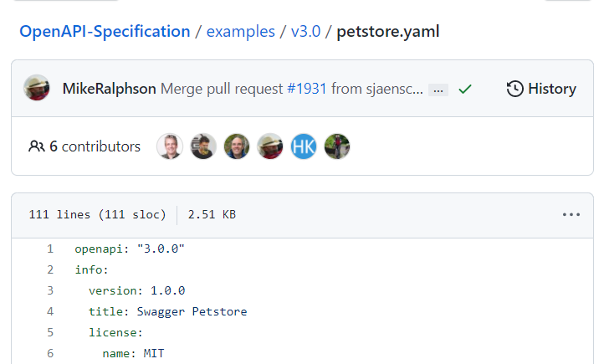
Task: Navigate to the v3.0 folder breadcrumb
Action: tap(306, 32)
